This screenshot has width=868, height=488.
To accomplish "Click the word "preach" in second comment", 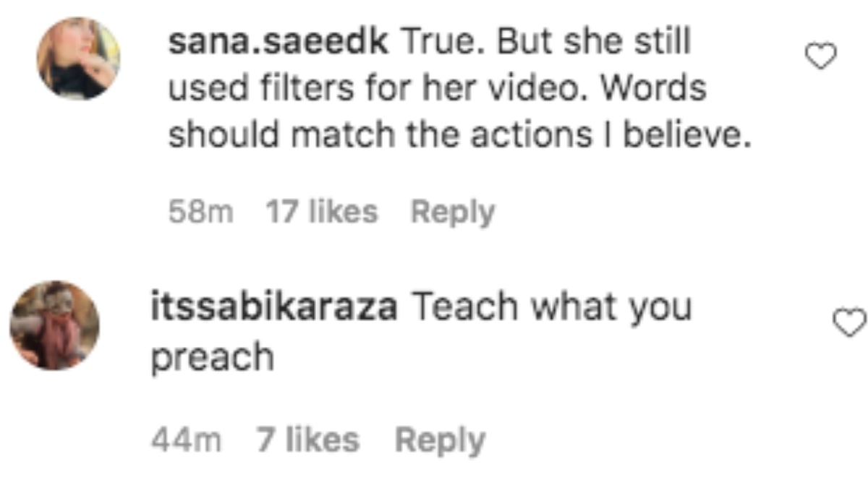I will (212, 357).
